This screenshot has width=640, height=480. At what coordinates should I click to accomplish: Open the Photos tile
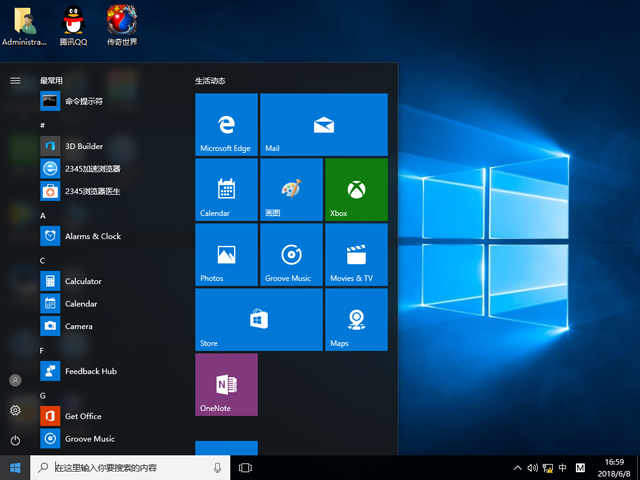pos(226,255)
